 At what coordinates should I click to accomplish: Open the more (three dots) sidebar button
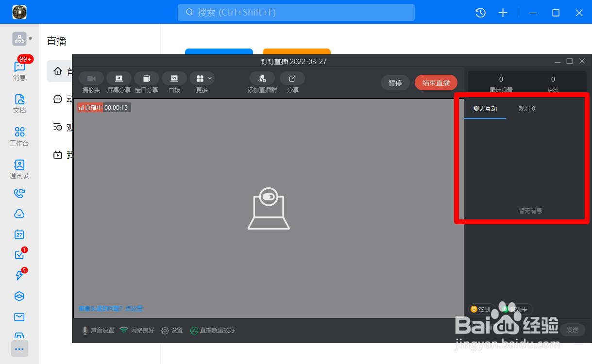[19, 348]
